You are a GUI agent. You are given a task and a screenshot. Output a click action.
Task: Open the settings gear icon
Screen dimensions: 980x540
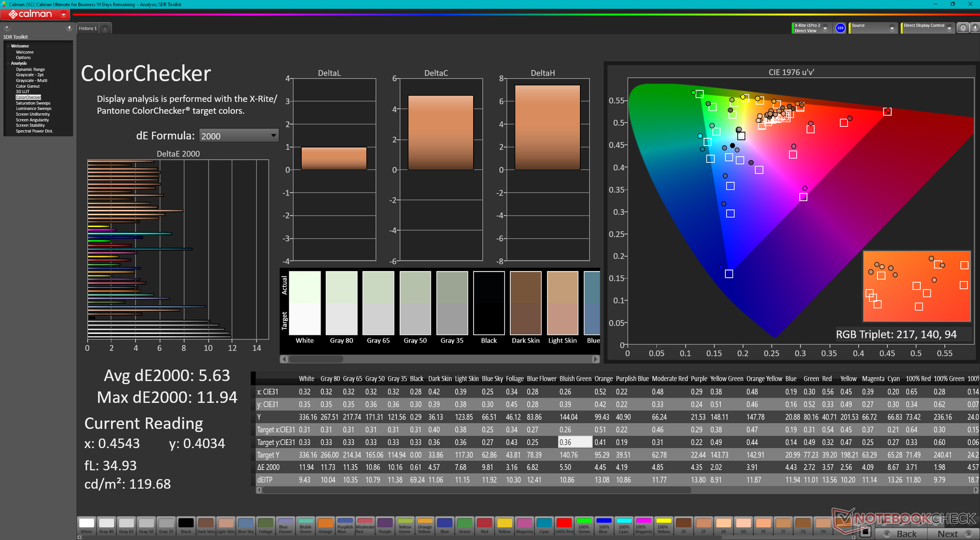963,28
